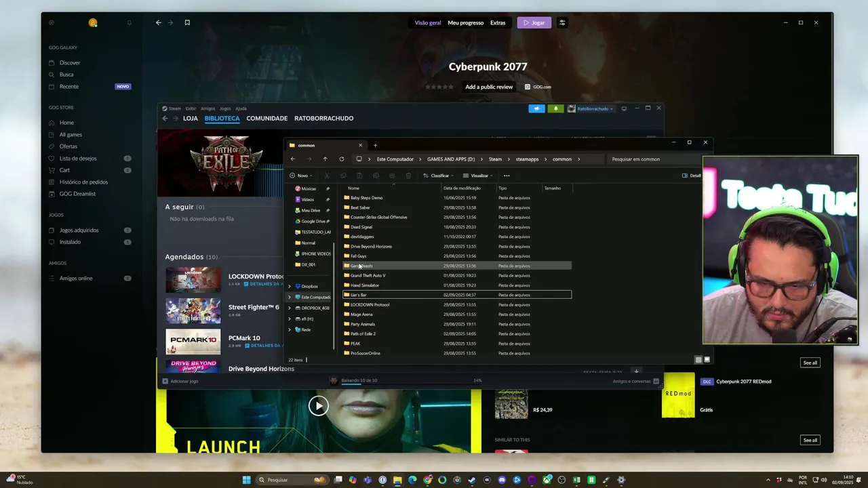Sort by Data de modificação column
The width and height of the screenshot is (868, 488).
click(462, 188)
